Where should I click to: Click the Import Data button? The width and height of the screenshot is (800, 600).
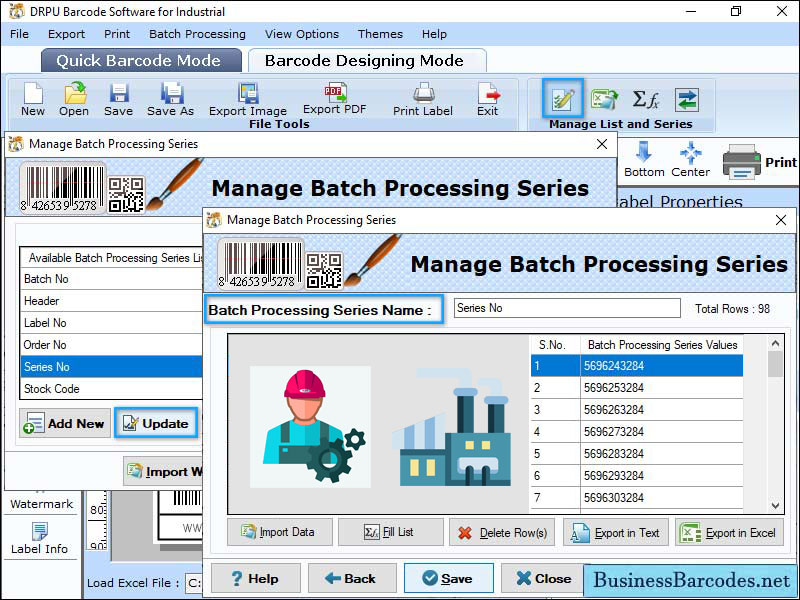point(280,532)
